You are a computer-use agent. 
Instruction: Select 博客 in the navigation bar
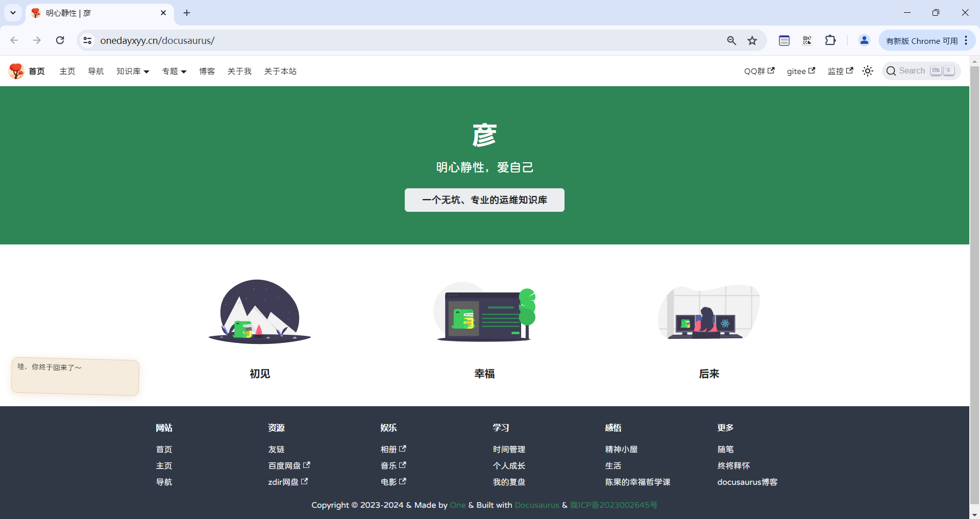point(207,71)
